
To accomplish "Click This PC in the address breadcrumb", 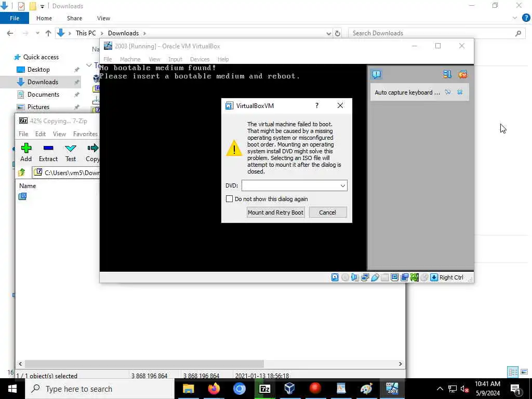I will [86, 33].
